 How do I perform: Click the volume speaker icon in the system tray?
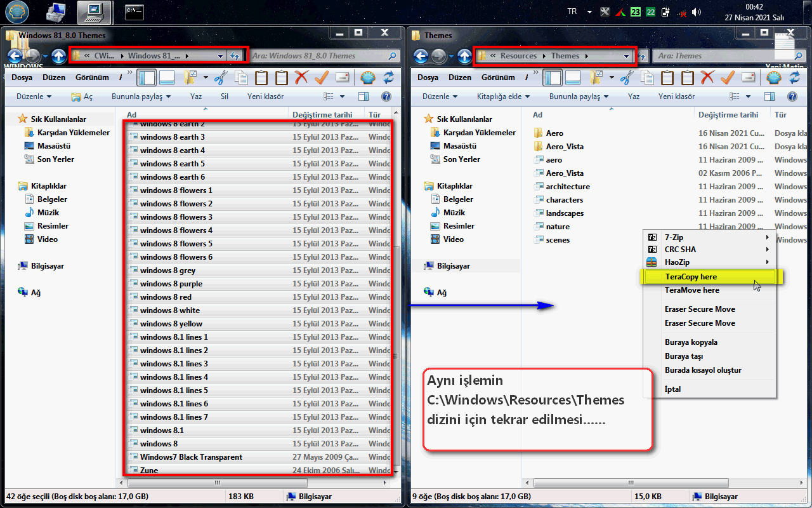pyautogui.click(x=697, y=12)
